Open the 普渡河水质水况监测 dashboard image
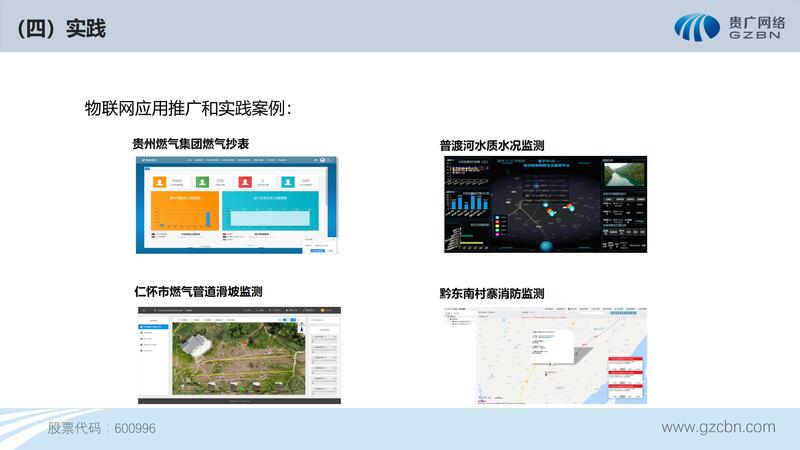Viewport: 800px width, 450px height. (543, 204)
